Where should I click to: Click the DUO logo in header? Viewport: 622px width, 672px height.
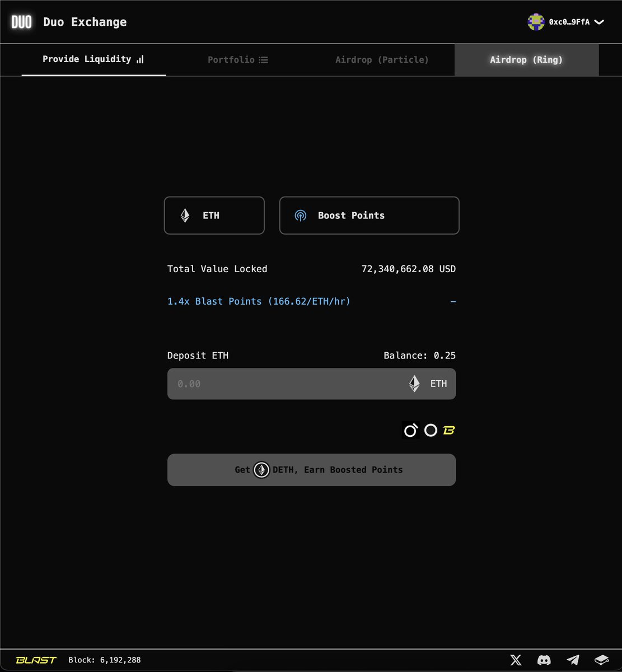(22, 22)
